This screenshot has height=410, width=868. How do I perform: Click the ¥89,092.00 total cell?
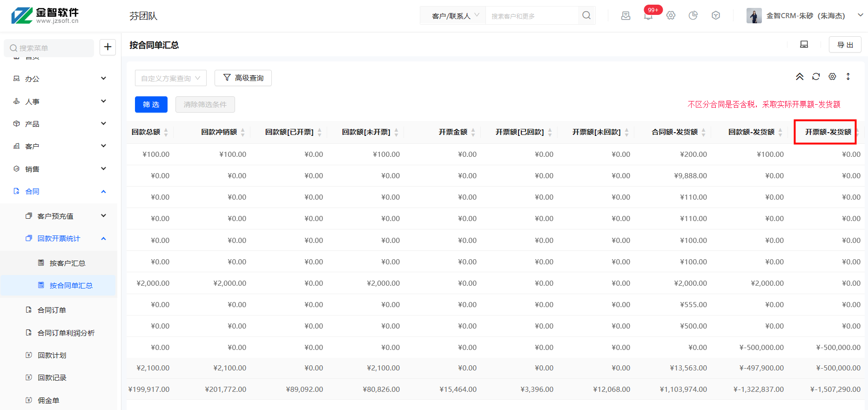[304, 390]
